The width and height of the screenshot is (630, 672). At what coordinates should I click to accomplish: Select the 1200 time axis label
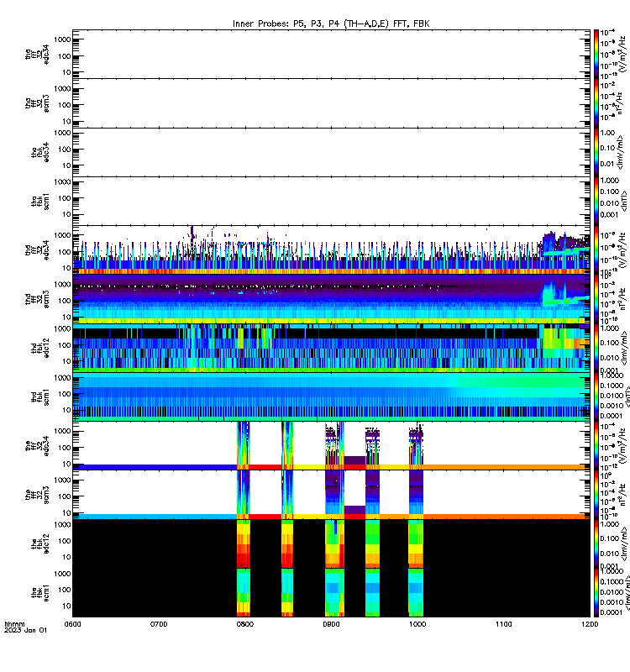tap(590, 624)
